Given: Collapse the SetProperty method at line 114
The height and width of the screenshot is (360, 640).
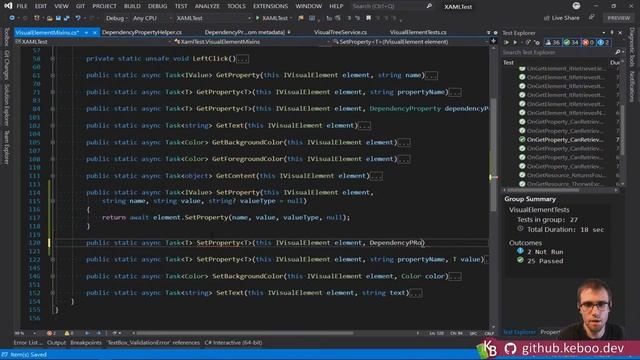Looking at the screenshot, I should [53, 201].
